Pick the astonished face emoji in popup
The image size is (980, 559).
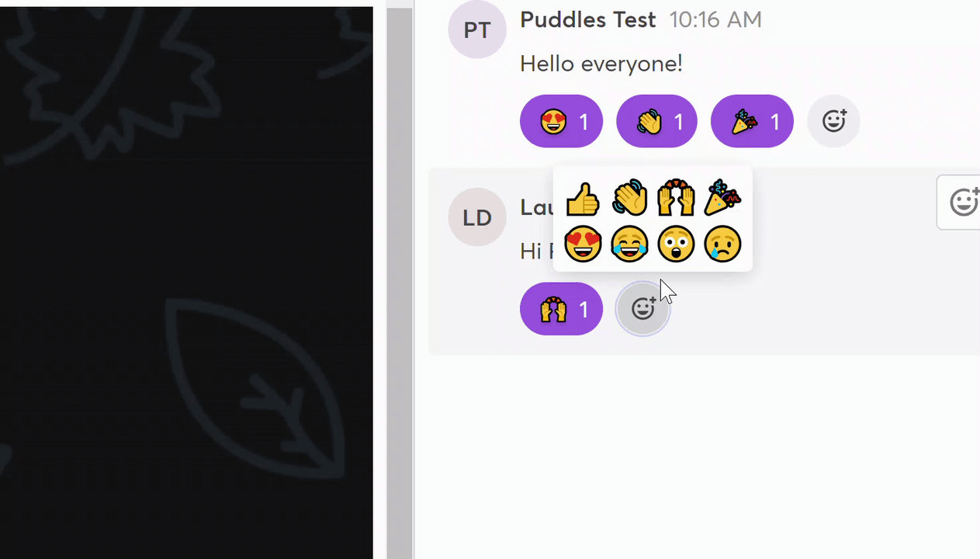pos(676,245)
